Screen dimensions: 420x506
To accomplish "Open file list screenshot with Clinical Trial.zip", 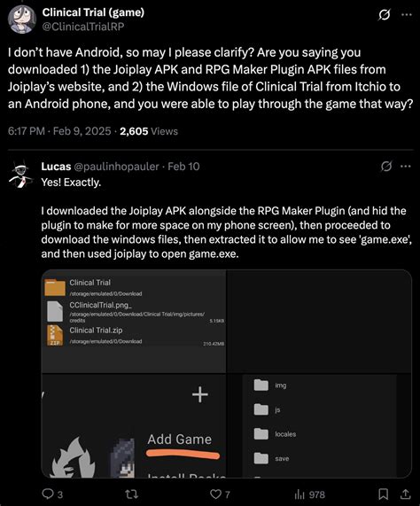I will 134,321.
